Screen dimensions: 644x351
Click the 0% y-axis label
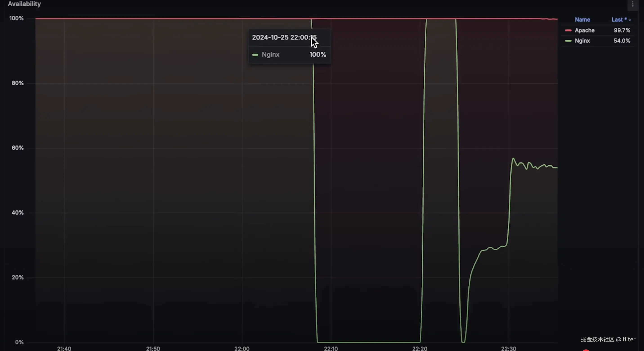[x=19, y=342]
